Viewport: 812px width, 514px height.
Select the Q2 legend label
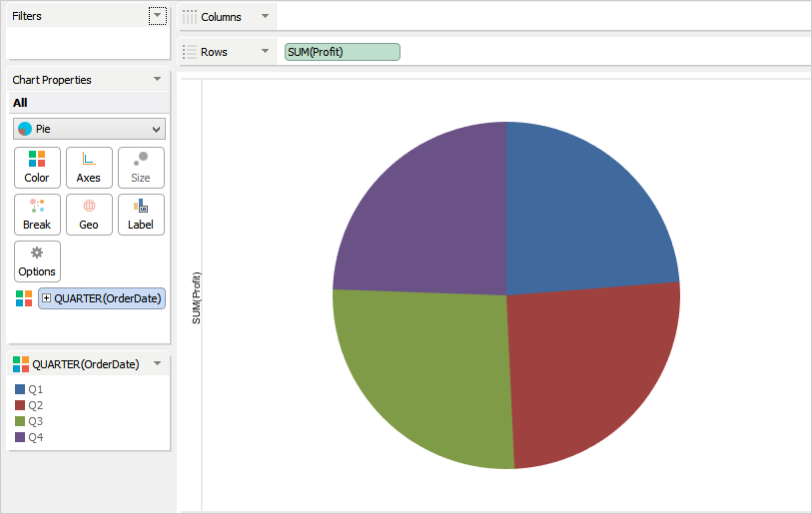[x=36, y=405]
